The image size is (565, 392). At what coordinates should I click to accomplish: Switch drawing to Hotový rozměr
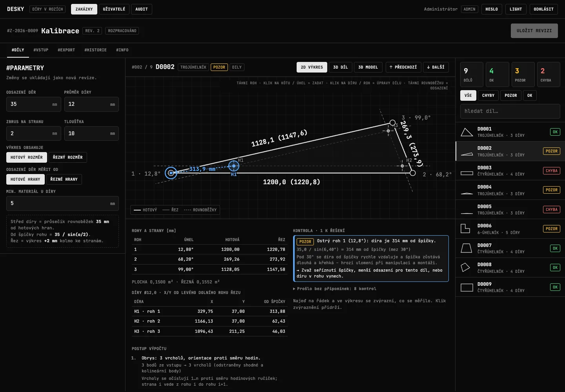(x=27, y=157)
